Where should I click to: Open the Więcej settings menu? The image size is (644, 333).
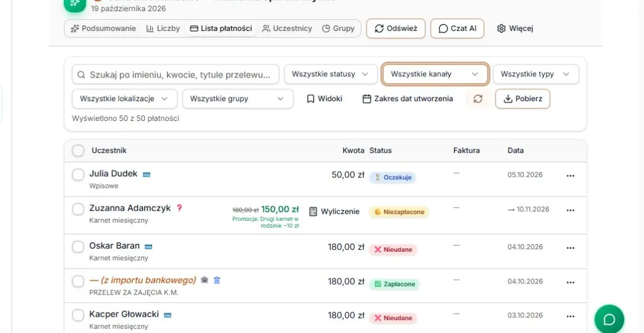pos(515,29)
